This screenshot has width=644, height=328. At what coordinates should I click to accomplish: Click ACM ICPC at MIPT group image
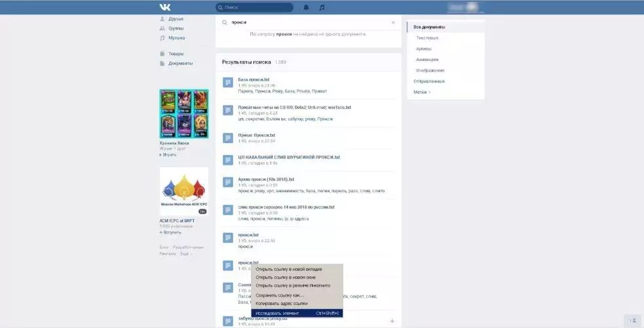coord(184,191)
